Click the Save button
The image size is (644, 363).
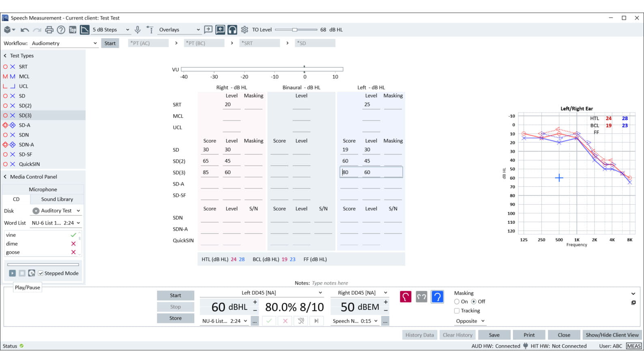494,335
